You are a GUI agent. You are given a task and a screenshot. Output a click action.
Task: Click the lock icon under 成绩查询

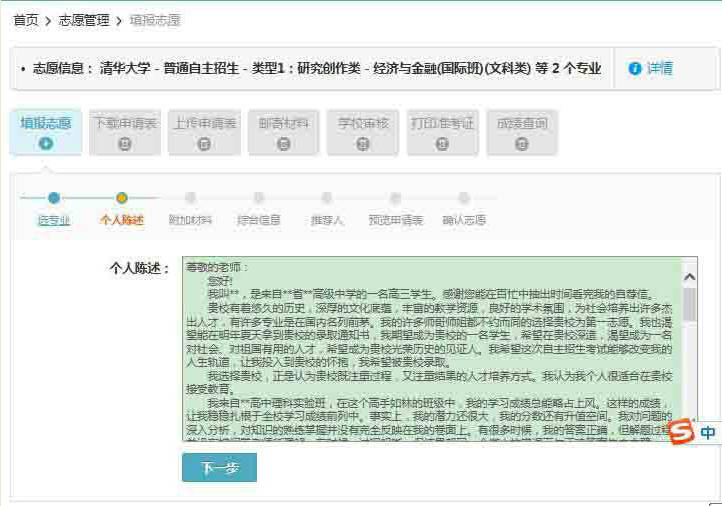tap(522, 144)
